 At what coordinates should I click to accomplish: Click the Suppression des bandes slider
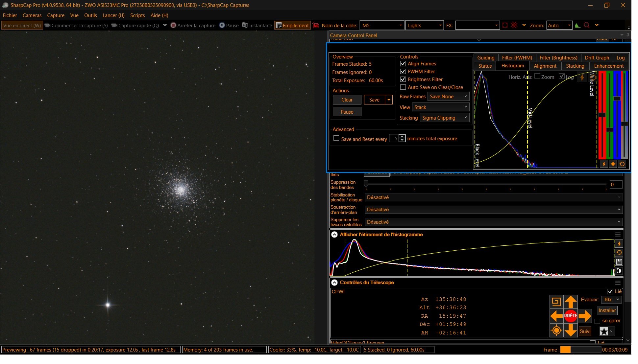coord(486,184)
